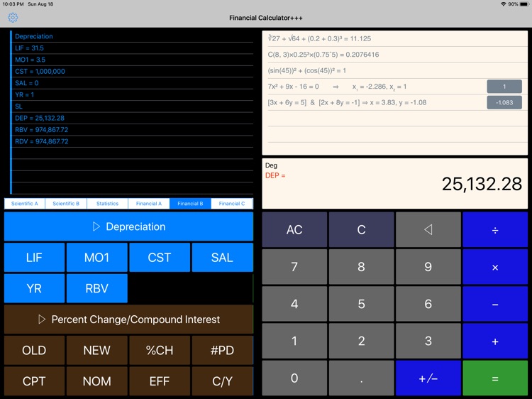
Task: Tap the digit 9 key
Action: (x=428, y=267)
